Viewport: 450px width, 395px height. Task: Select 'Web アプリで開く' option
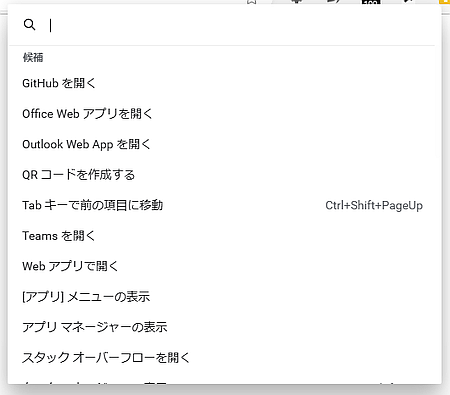pos(225,266)
